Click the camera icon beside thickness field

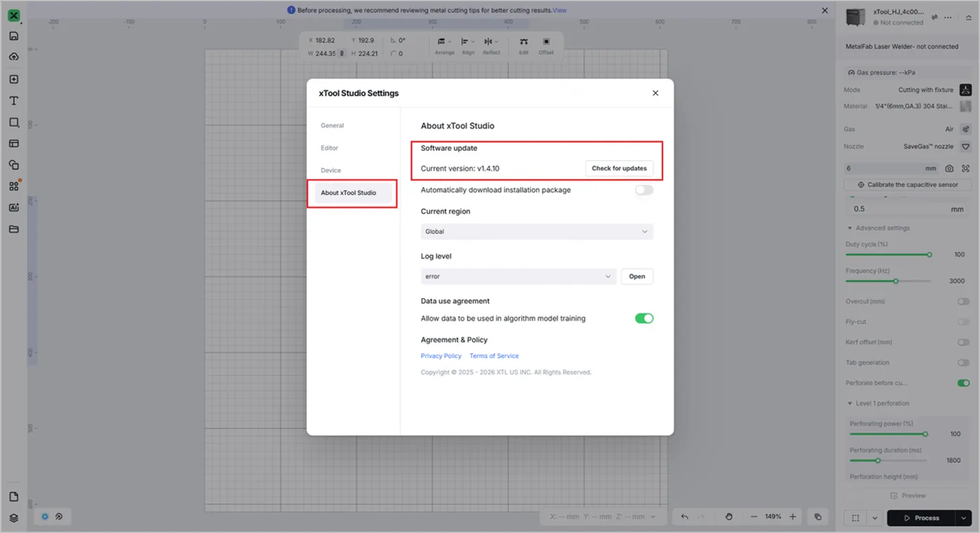click(x=949, y=169)
